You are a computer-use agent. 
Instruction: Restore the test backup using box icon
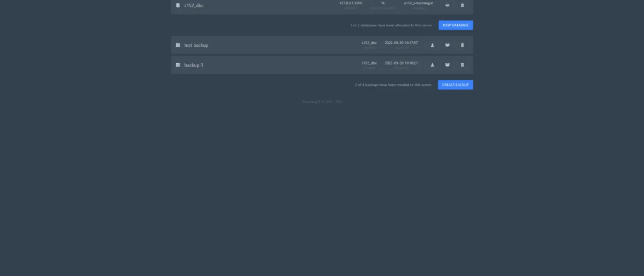pyautogui.click(x=447, y=45)
